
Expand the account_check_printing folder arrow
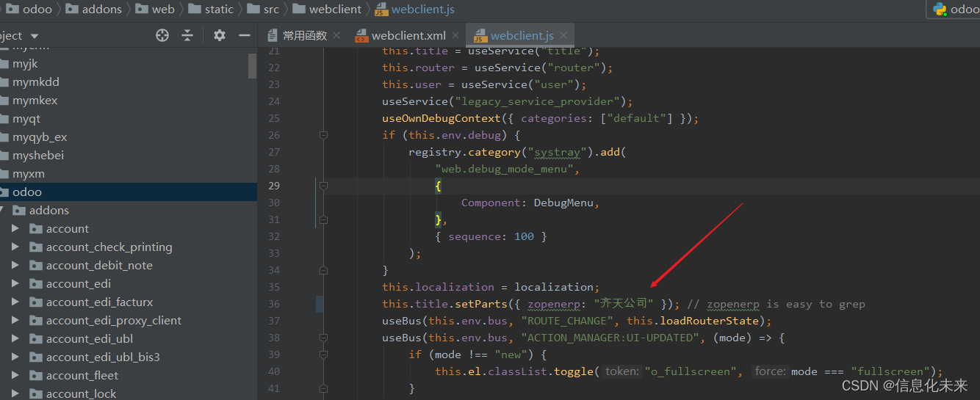(x=15, y=247)
